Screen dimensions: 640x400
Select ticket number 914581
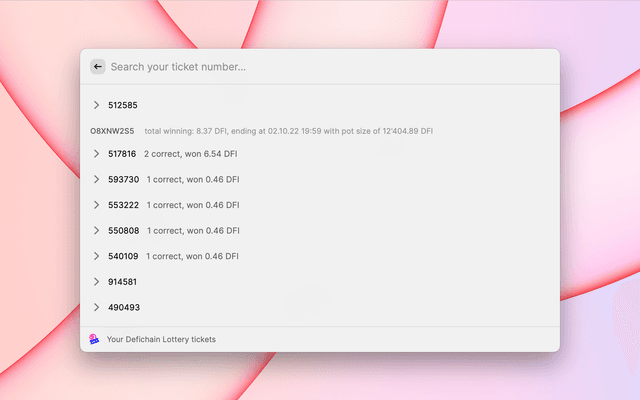click(123, 282)
